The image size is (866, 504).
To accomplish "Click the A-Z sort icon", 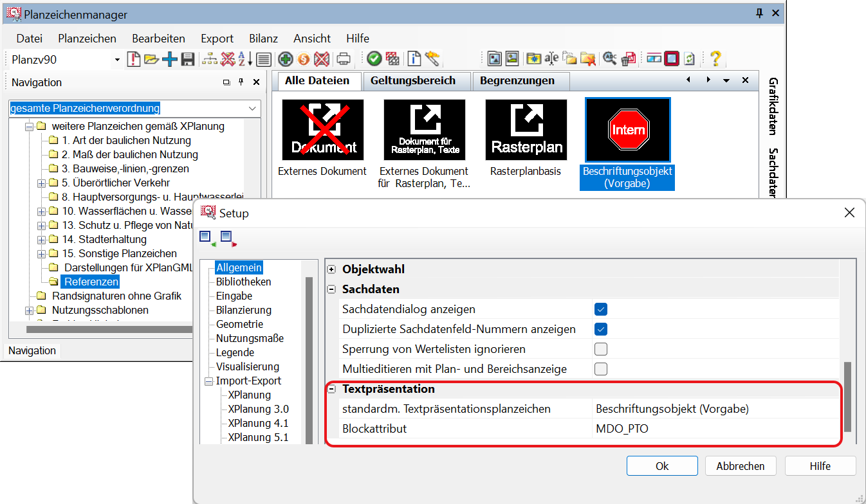I will tap(245, 60).
